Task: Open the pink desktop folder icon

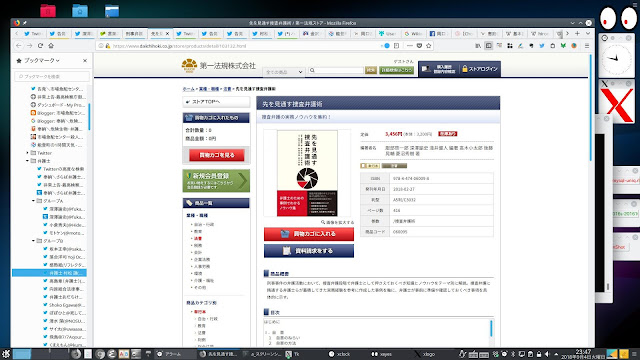Action: [x=48, y=10]
